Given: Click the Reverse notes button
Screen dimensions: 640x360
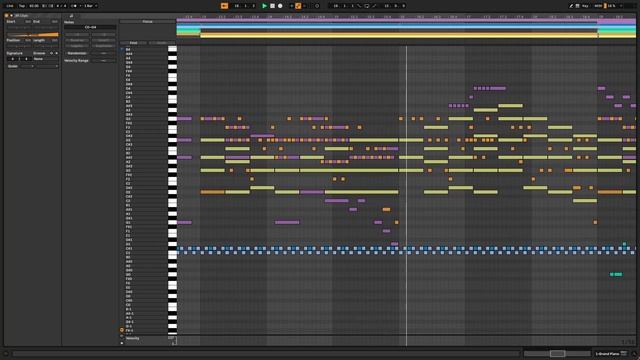Looking at the screenshot, I should [77, 40].
